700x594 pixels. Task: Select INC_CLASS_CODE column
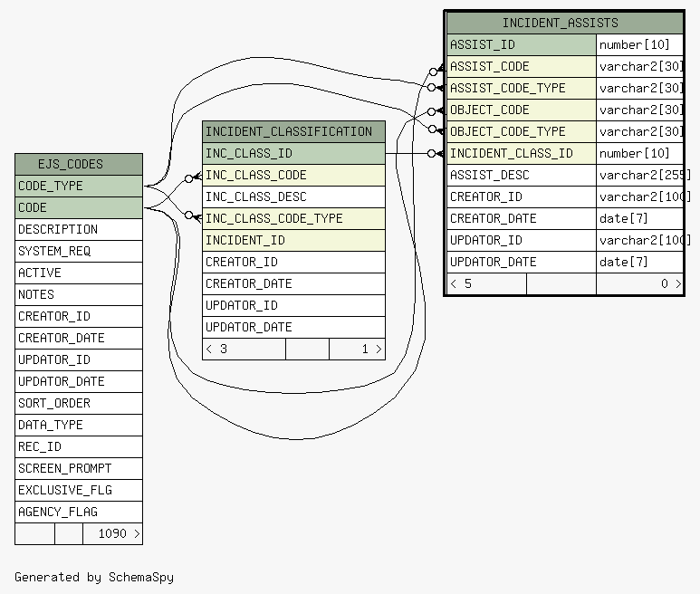pos(293,175)
